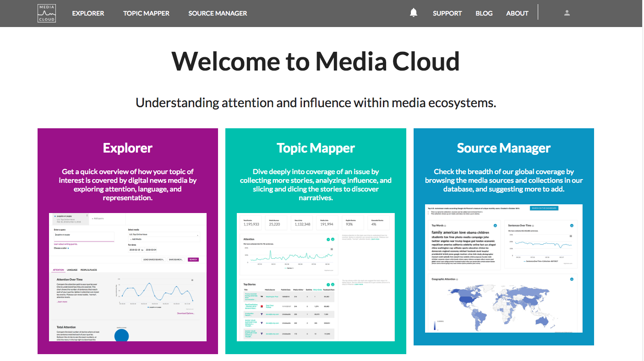Click the Source Manager description text

pos(504,180)
